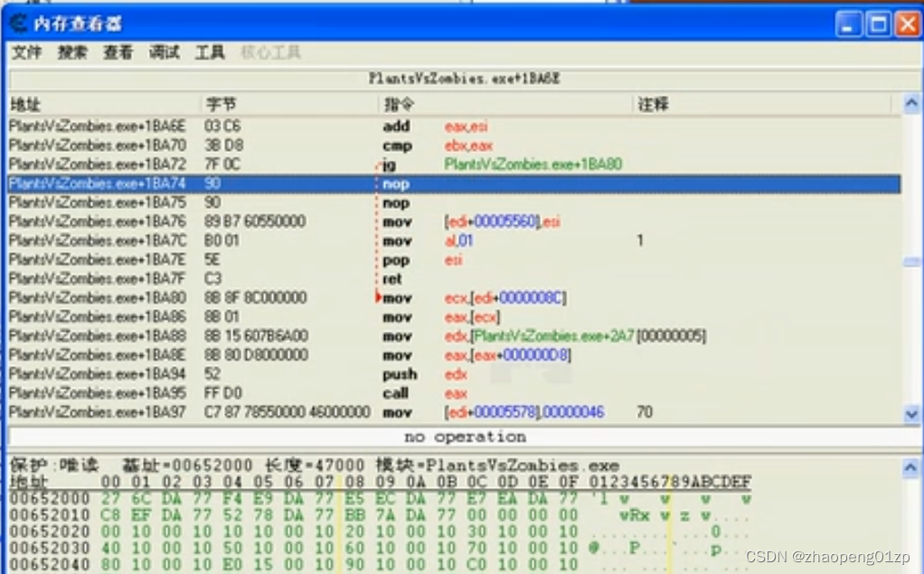The height and width of the screenshot is (574, 924).
Task: Maximize the memory viewer window
Action: click(x=878, y=24)
